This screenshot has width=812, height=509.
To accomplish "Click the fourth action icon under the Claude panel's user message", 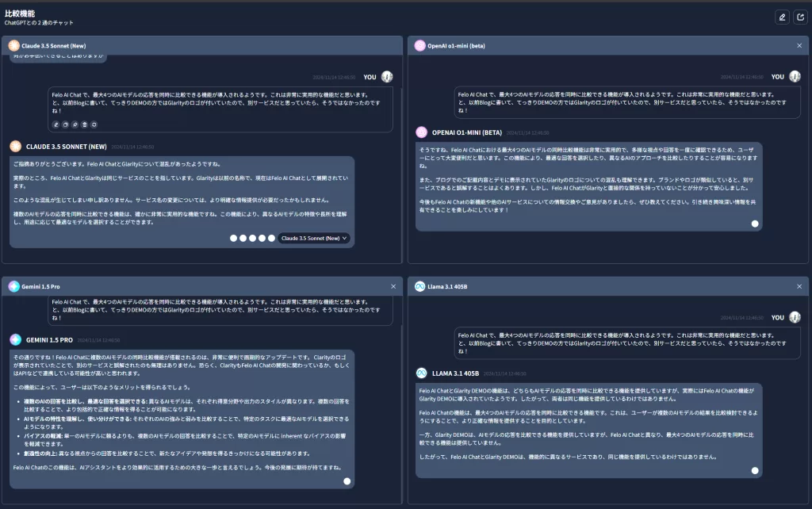I will tap(84, 124).
